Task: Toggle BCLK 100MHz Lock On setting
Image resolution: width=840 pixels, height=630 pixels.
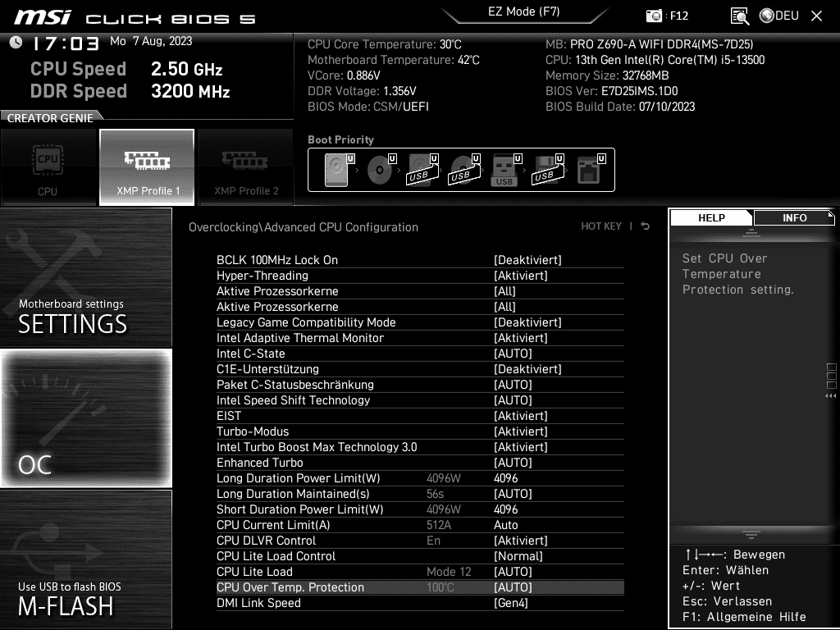Action: [x=420, y=260]
